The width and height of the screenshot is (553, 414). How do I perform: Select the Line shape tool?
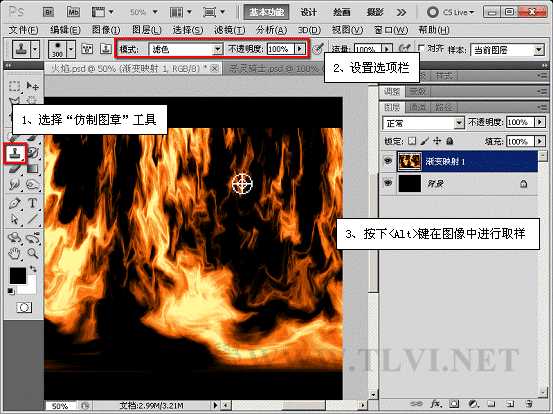(x=33, y=219)
